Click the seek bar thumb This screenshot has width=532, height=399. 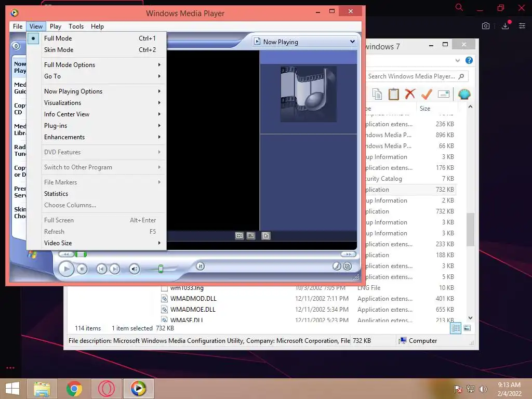(81, 254)
